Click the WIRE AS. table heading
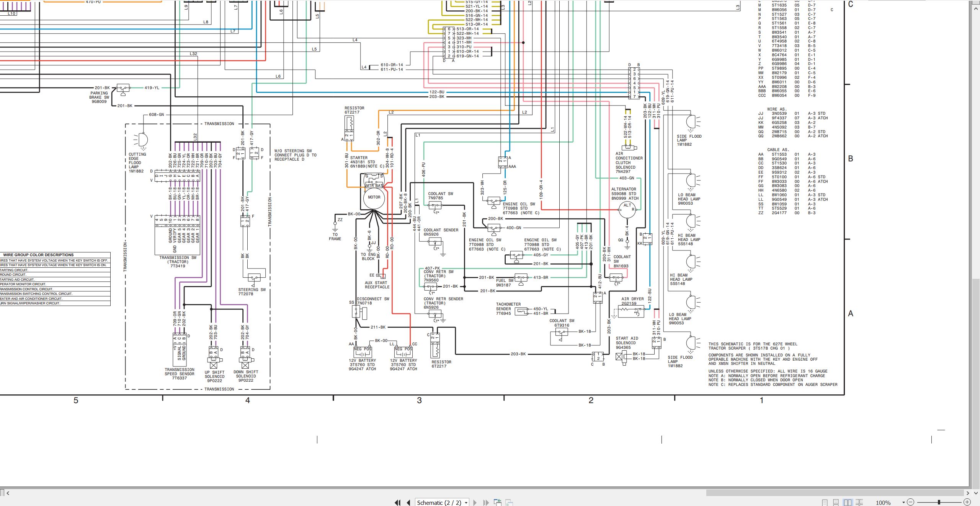980x506 pixels. [x=777, y=109]
